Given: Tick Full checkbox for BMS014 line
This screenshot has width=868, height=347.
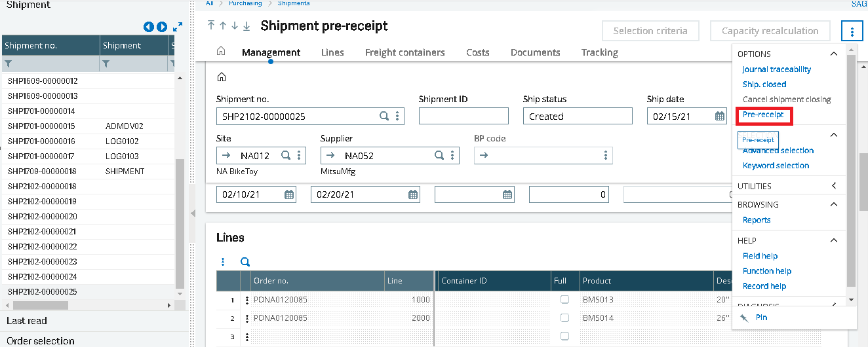Looking at the screenshot, I should tap(564, 318).
